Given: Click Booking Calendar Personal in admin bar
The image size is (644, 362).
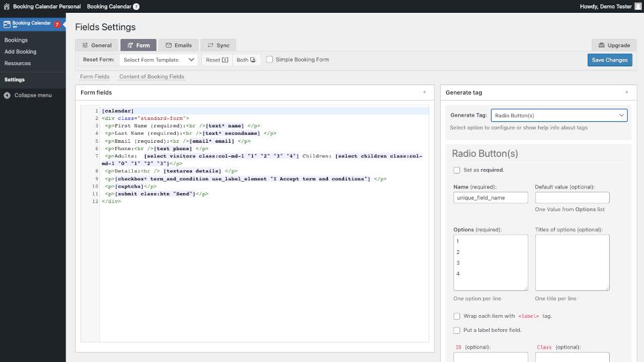Looking at the screenshot, I should coord(47,7).
